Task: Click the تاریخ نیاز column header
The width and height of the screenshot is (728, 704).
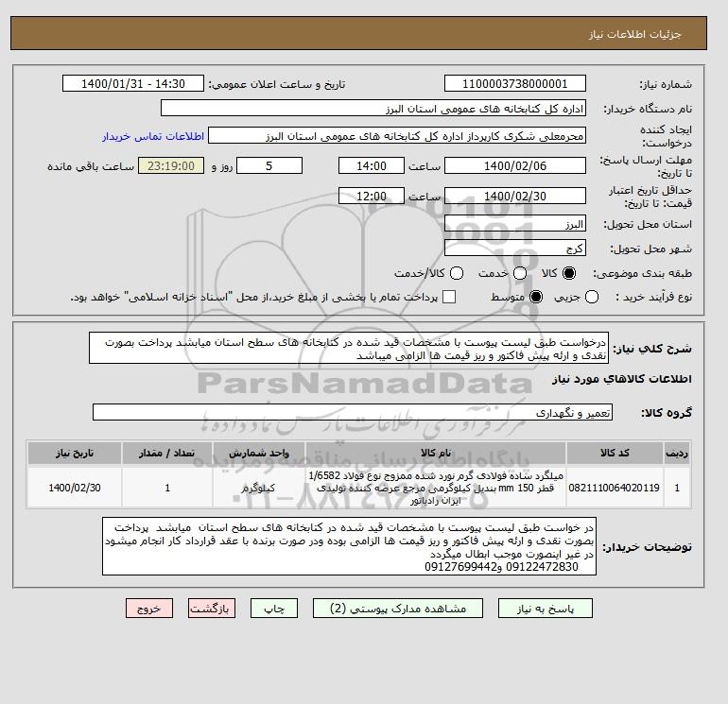Action: point(75,453)
